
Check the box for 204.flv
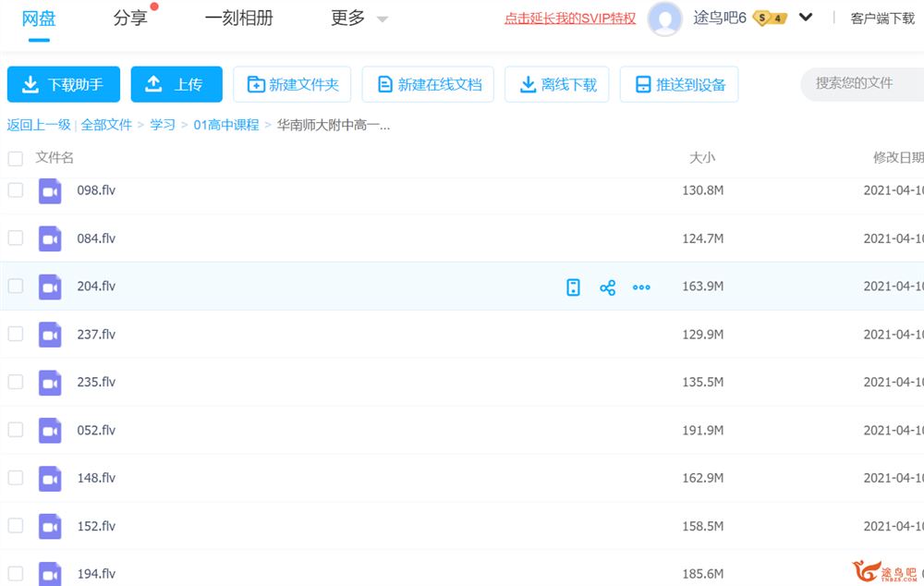16,286
